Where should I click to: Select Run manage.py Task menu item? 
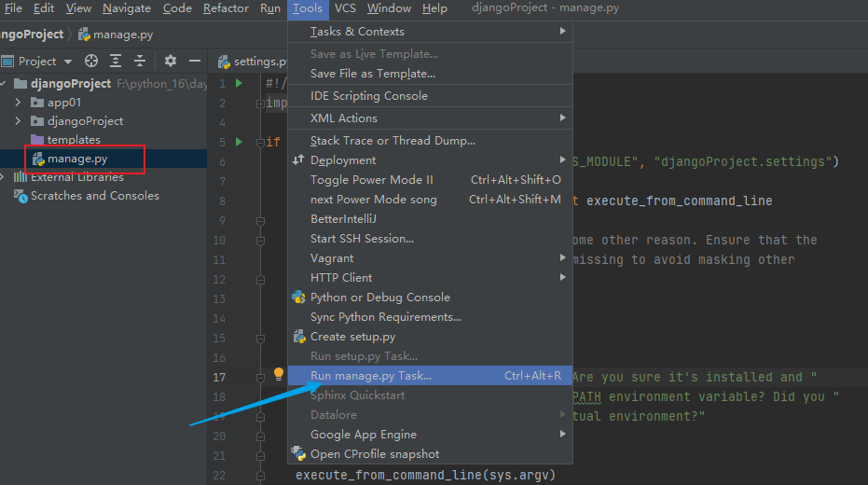[x=430, y=375]
